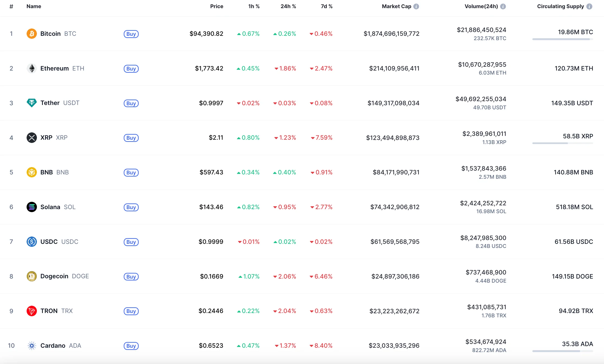This screenshot has width=604, height=364.
Task: Click the Solana logo icon
Action: pos(31,207)
